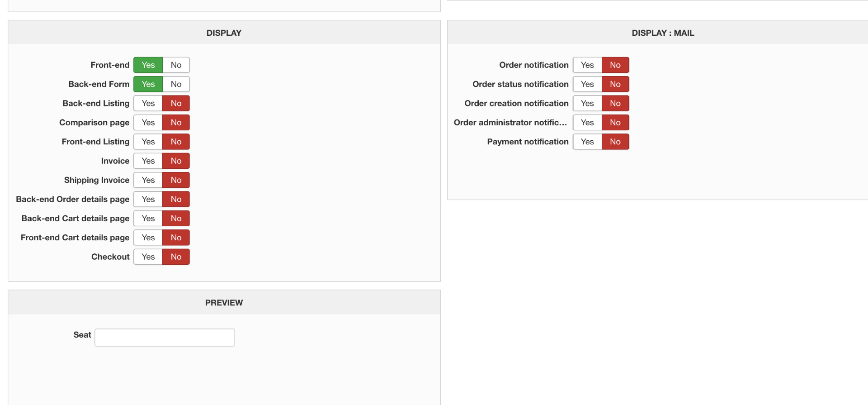Image resolution: width=868 pixels, height=405 pixels.
Task: Focus the Seat preview input field
Action: (x=165, y=338)
